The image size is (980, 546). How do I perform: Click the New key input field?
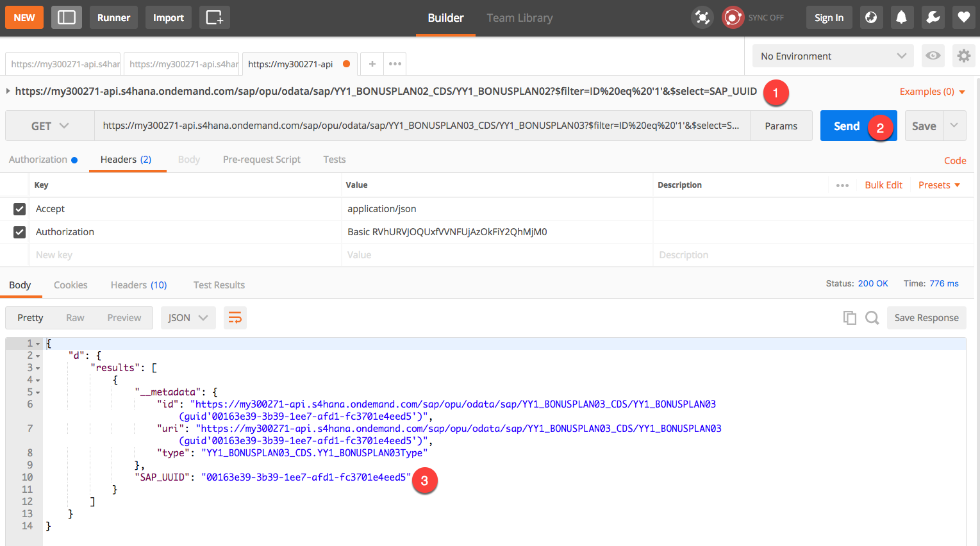(x=185, y=255)
